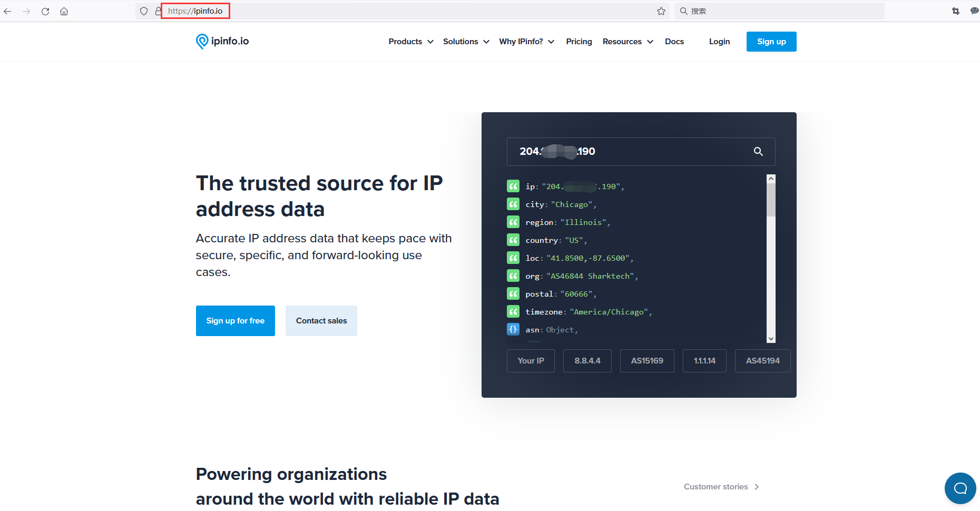Click the Login link
This screenshot has width=980, height=511.
pyautogui.click(x=719, y=42)
